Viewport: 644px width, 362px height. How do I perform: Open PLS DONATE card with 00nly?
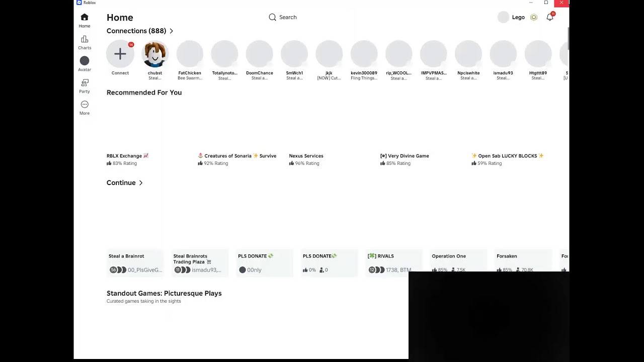pos(265,263)
